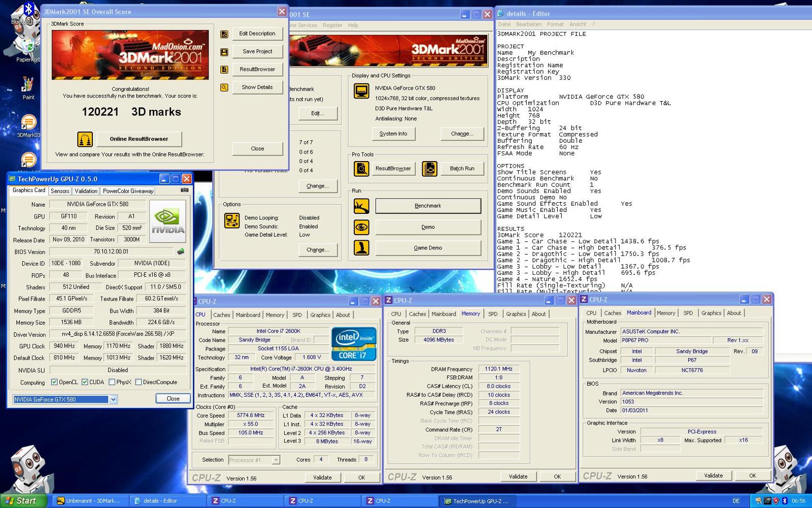Open the Bearbeiten menu in details Editor

coord(528,24)
